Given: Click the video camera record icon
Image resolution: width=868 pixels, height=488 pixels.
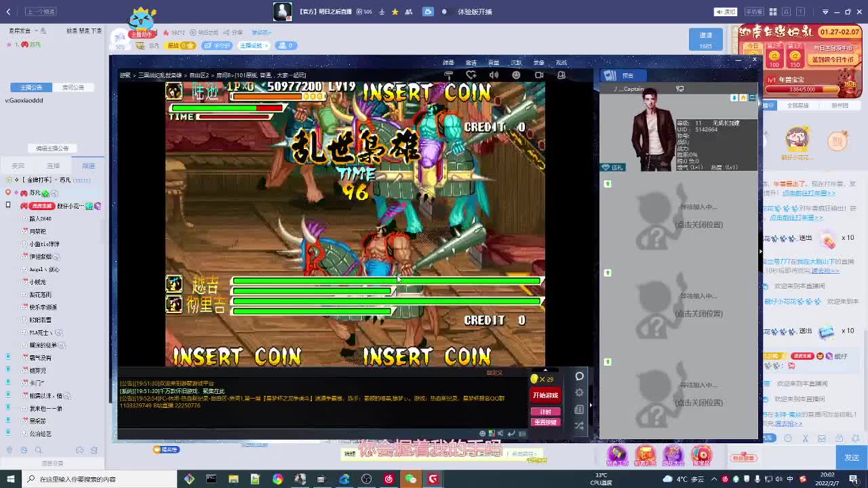Looking at the screenshot, I should click(539, 75).
